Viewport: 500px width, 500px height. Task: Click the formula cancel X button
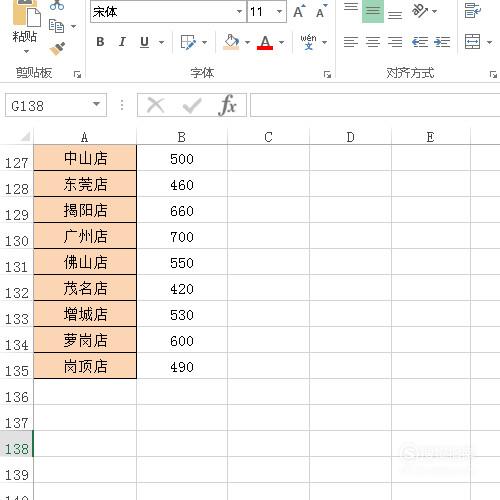[156, 106]
